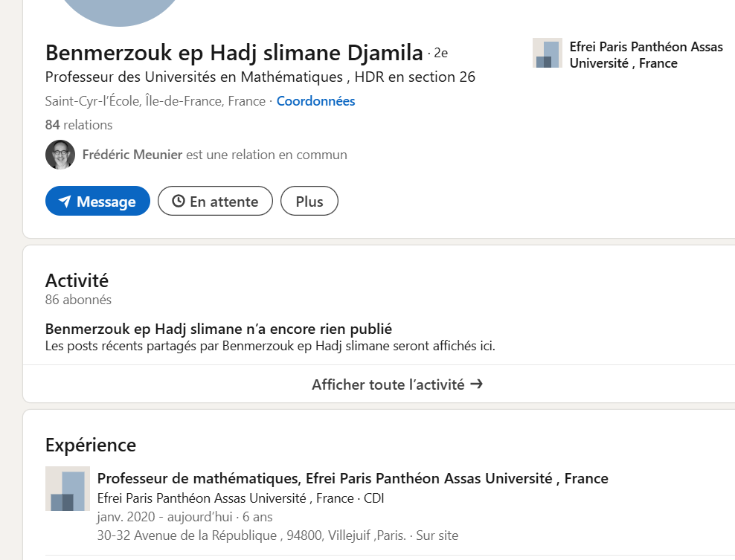
Task: Open the Activité section heading
Action: point(77,280)
